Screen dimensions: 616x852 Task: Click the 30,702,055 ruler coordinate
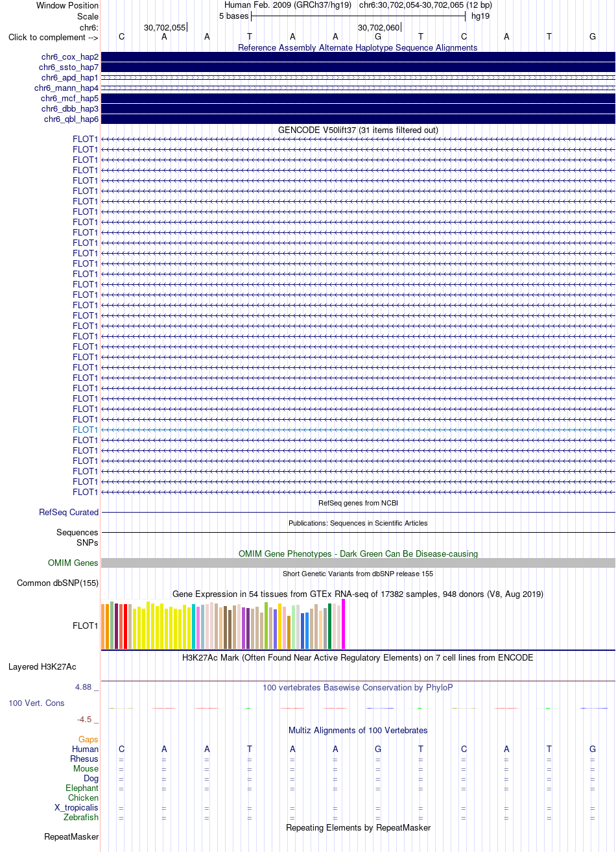click(165, 27)
